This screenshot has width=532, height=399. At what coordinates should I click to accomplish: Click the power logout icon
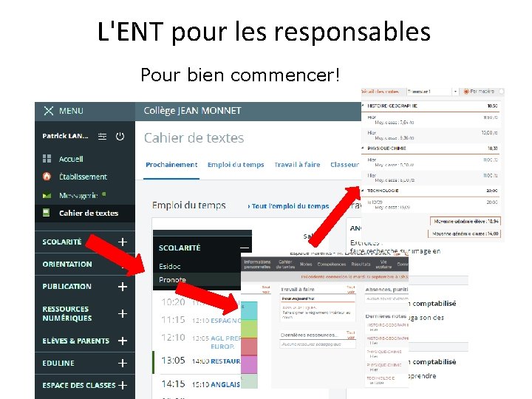(x=120, y=137)
